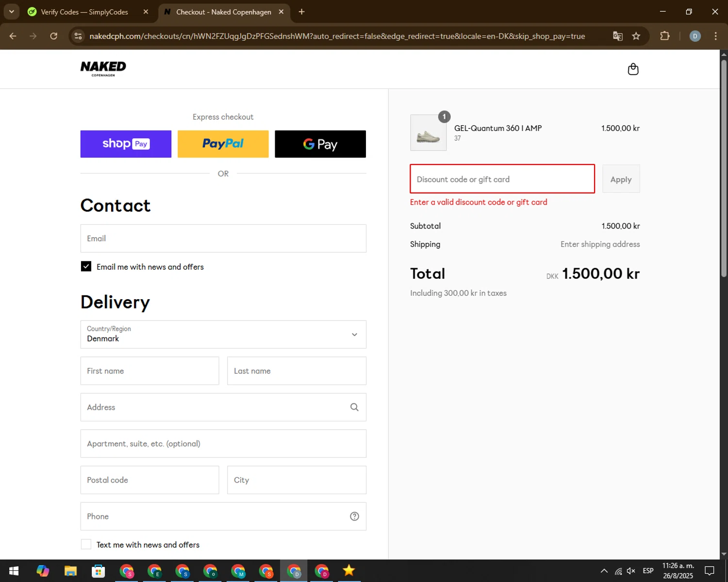The image size is (728, 582).
Task: Reload the checkout page
Action: pyautogui.click(x=53, y=36)
